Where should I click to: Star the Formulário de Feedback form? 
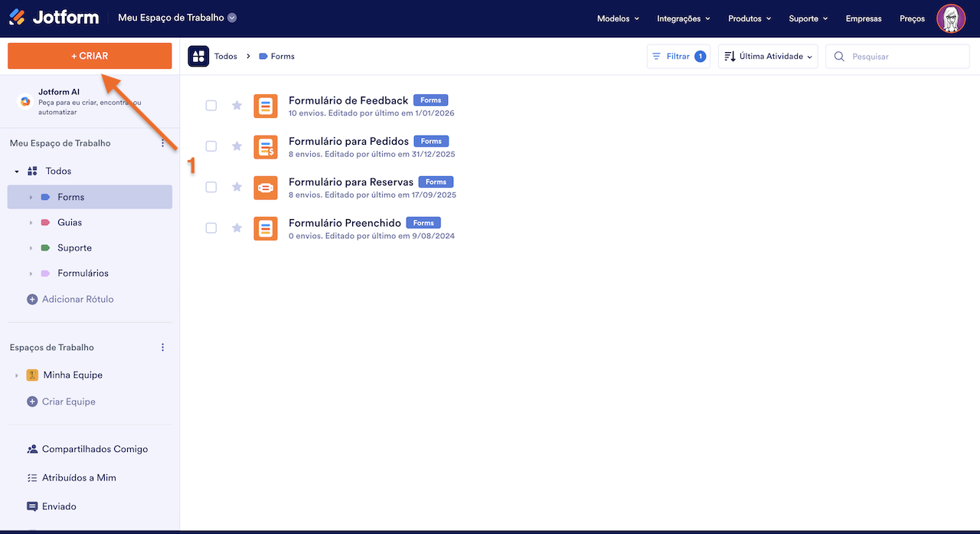[x=237, y=106]
